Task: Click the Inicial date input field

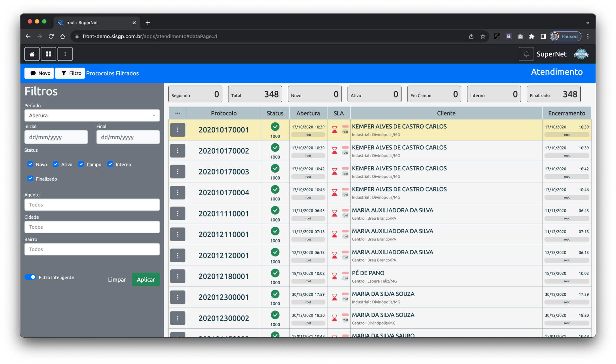Action: (56, 137)
